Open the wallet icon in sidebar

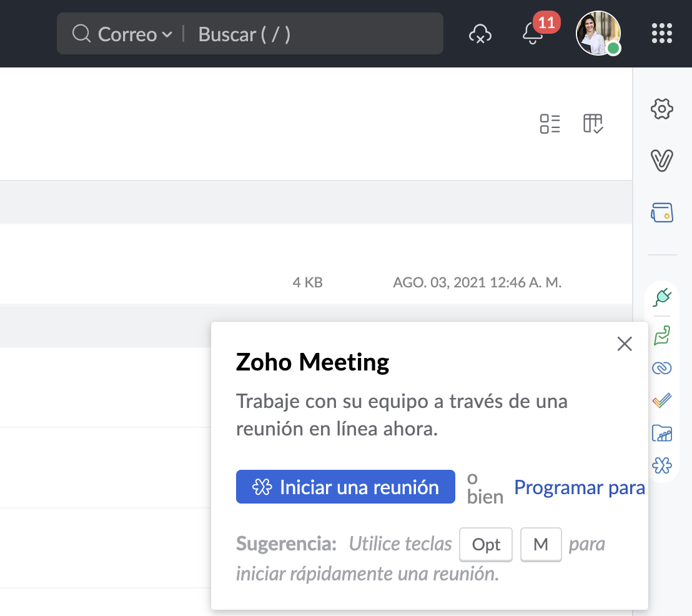(662, 212)
